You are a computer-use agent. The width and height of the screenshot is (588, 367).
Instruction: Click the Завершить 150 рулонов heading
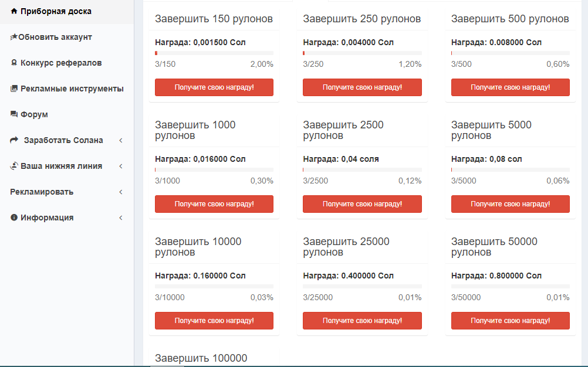(x=214, y=19)
